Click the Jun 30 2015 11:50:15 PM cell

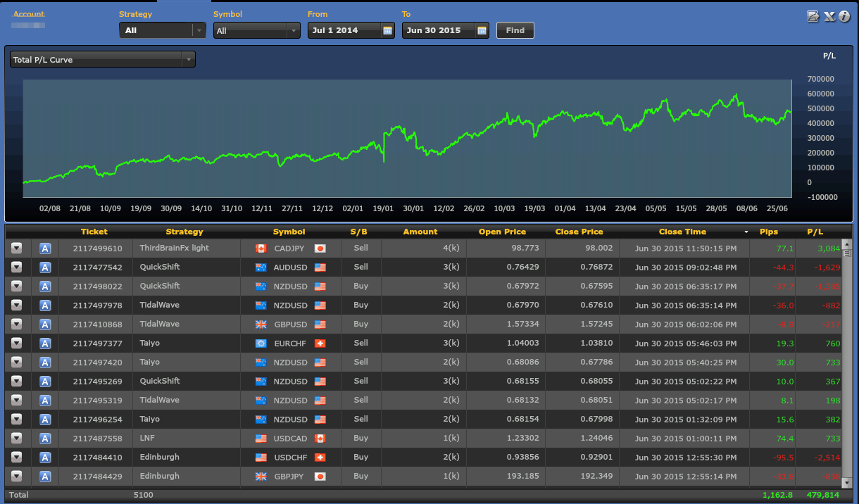pos(686,248)
